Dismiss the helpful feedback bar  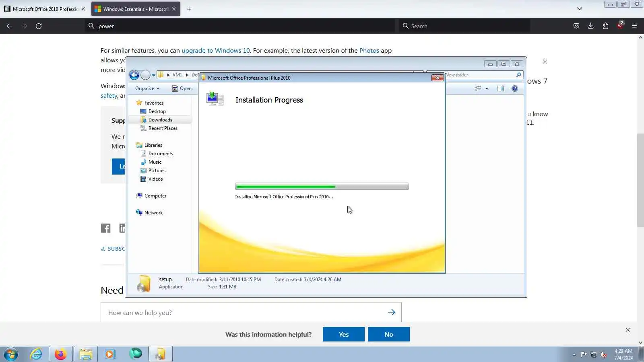point(628,330)
